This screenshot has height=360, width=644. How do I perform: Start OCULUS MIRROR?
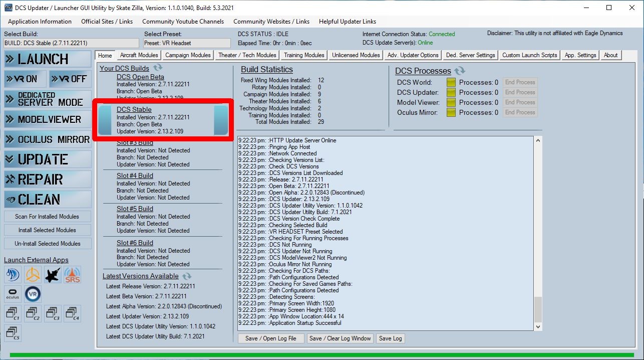click(48, 139)
